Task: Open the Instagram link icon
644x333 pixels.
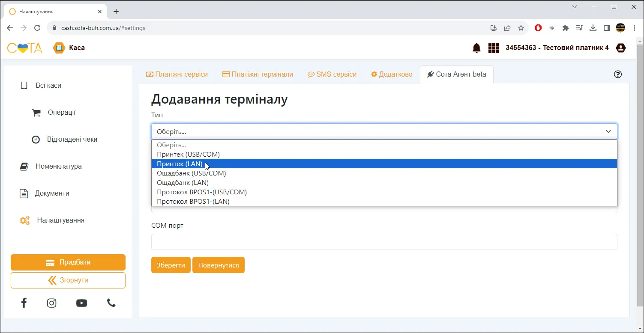Action: coord(52,303)
